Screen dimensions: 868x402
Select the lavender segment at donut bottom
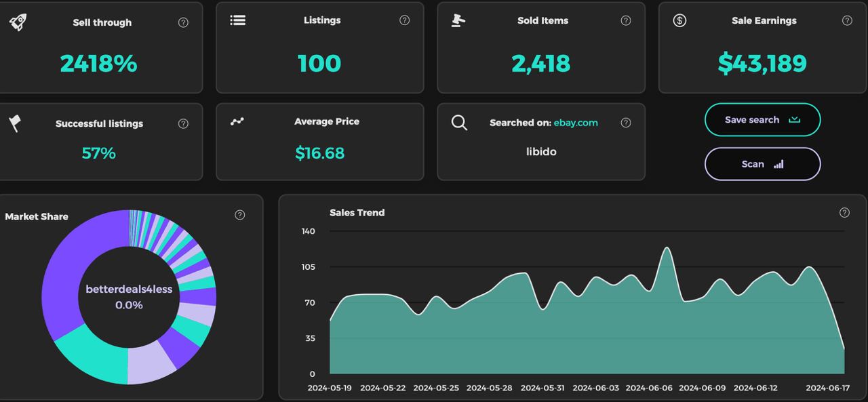click(x=151, y=362)
